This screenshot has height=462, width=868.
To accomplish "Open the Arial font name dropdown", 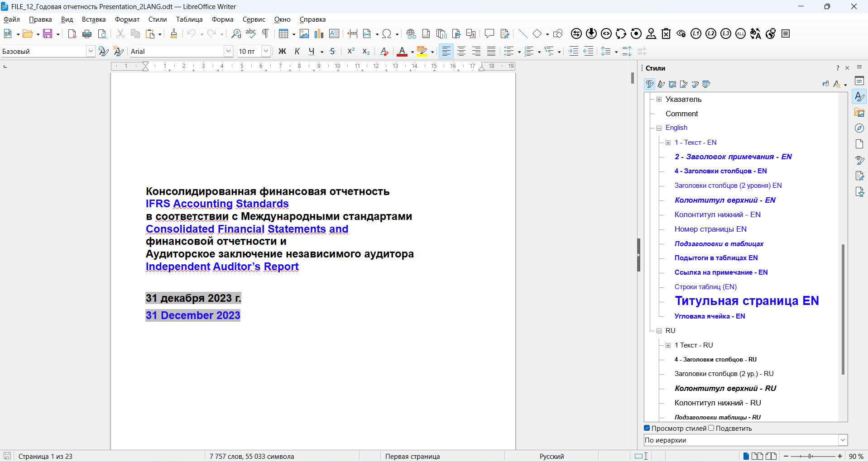I will click(x=229, y=52).
